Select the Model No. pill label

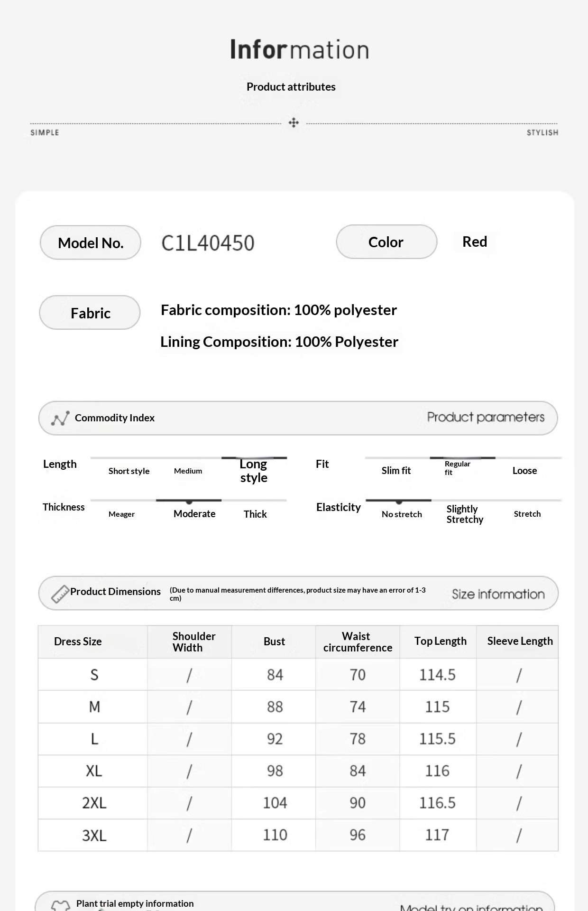pos(91,243)
